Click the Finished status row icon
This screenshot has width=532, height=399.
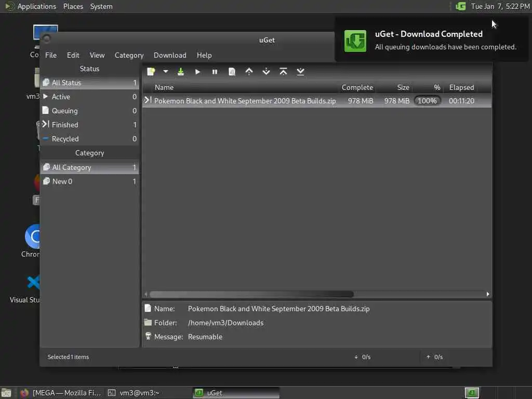[46, 124]
